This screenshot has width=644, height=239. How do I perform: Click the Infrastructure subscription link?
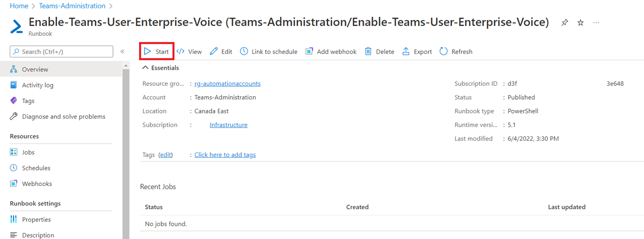point(228,125)
